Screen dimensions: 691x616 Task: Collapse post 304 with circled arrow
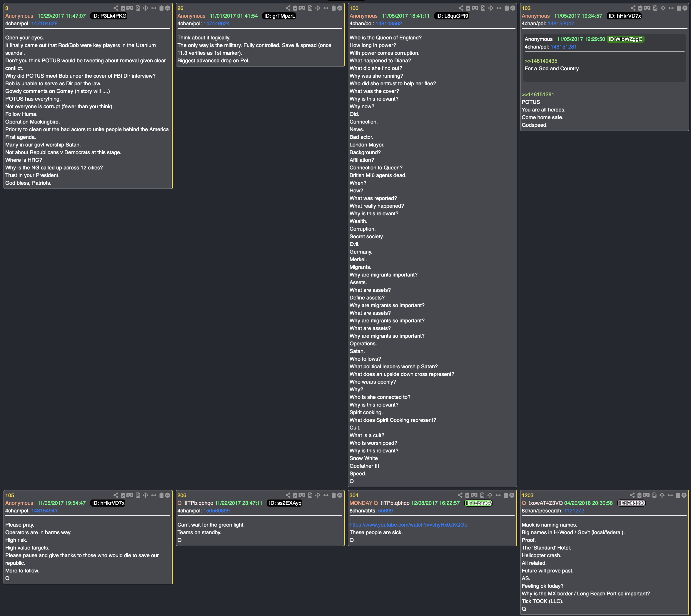[x=512, y=495]
